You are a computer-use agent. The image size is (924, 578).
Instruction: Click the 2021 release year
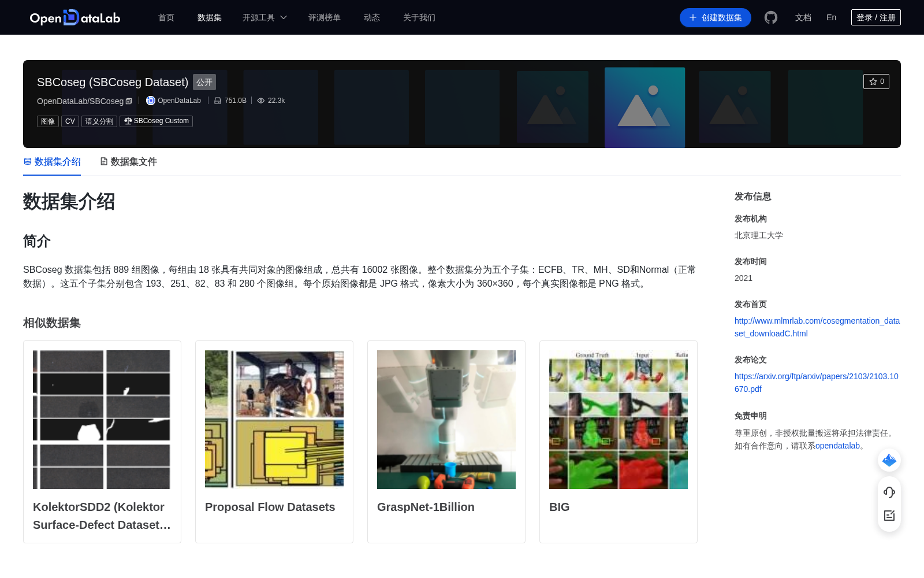pyautogui.click(x=743, y=278)
